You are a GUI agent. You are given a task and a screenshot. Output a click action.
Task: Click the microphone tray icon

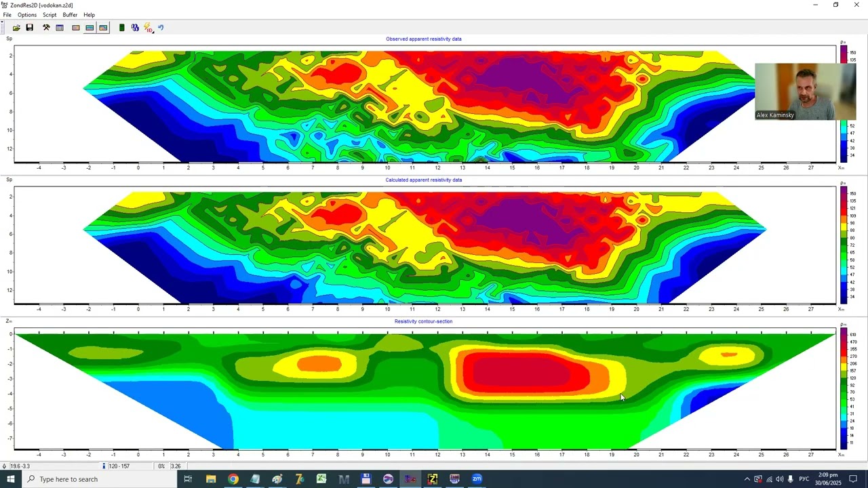[x=790, y=479]
